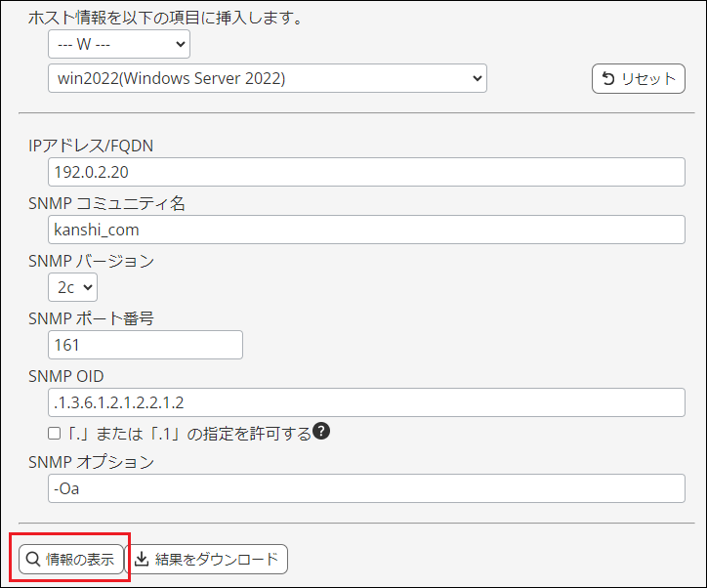Click the SNMP バージョン label

pyautogui.click(x=91, y=261)
